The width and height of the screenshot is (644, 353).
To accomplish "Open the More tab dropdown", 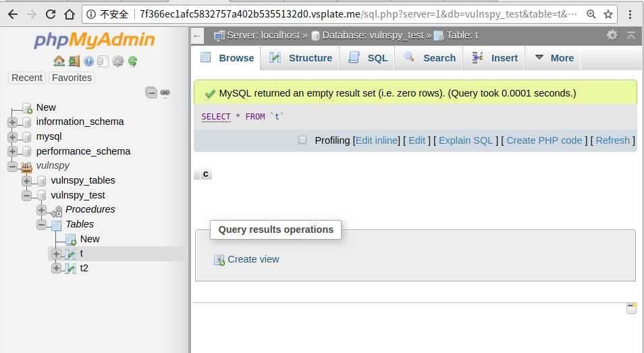I will pyautogui.click(x=554, y=58).
